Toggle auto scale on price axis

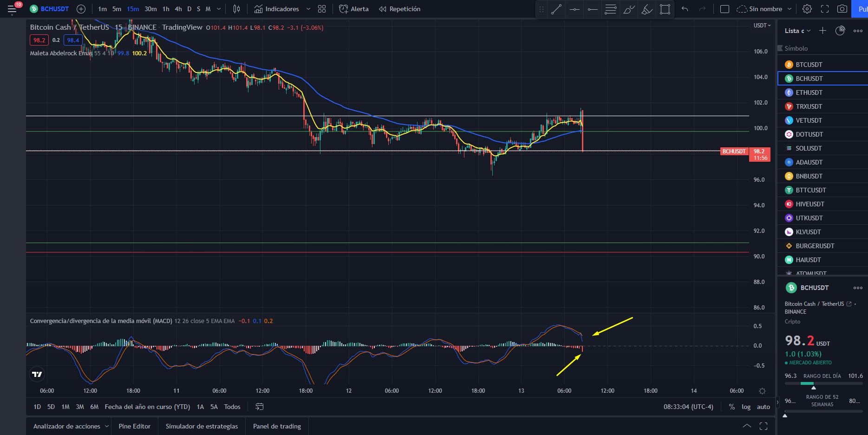(764, 407)
